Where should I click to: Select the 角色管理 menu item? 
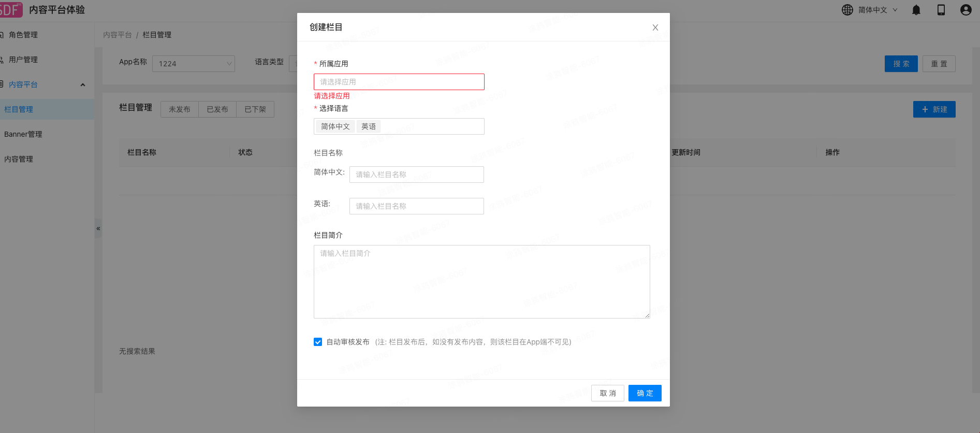[x=23, y=35]
